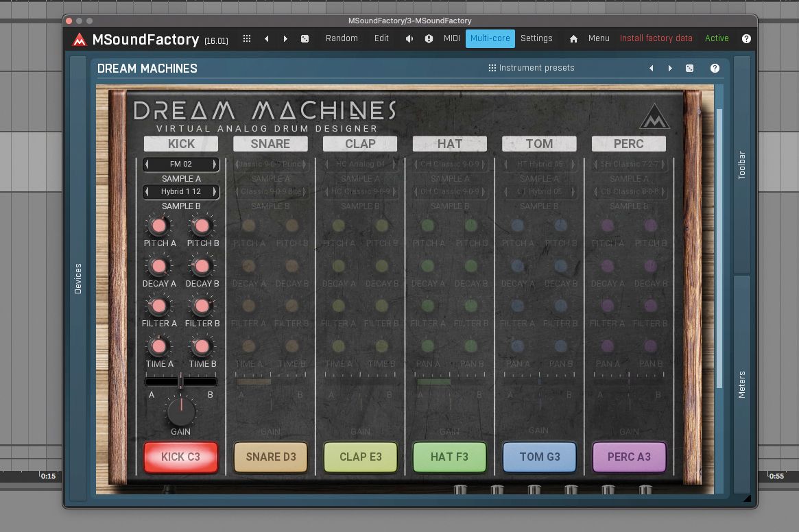Click the dice icon next to Instrument presets
Screen dimensions: 799x532
point(689,68)
